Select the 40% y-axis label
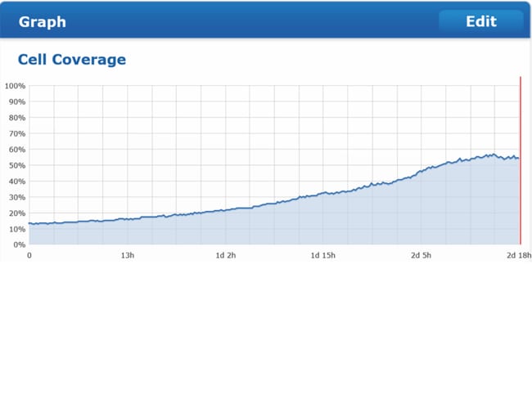 click(16, 182)
